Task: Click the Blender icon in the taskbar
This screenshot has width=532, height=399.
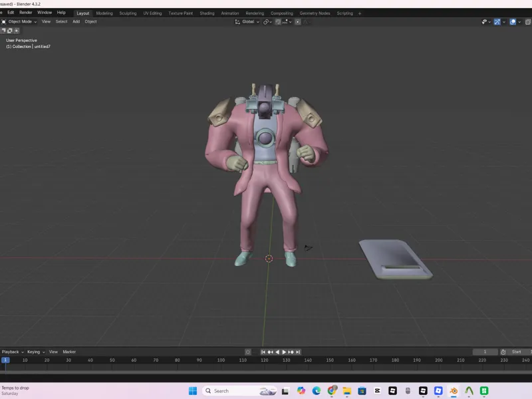Action: point(454,391)
